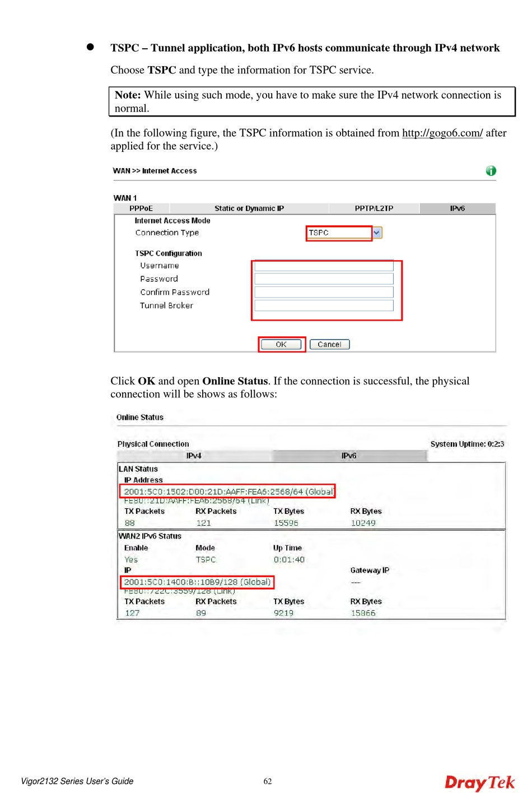Select the IPv6 tab under WAN 1
This screenshot has height=793, width=532.
pyautogui.click(x=458, y=208)
